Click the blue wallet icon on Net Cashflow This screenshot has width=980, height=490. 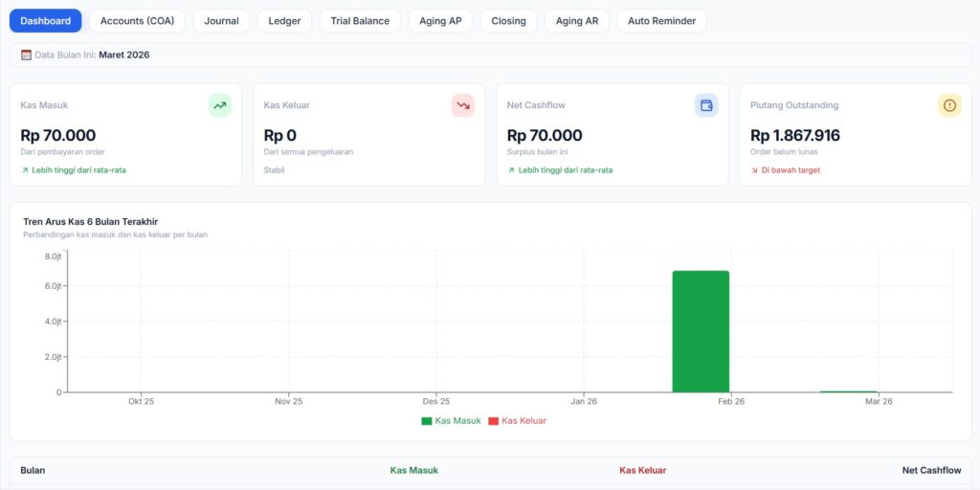click(706, 105)
